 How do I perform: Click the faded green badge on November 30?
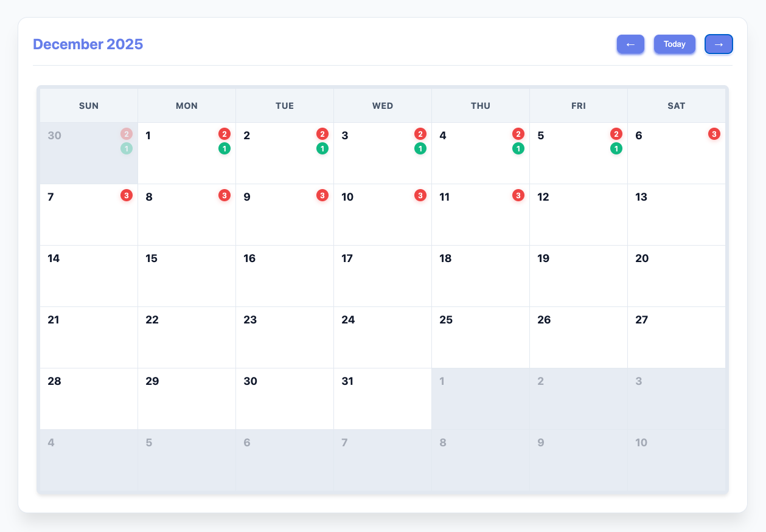126,148
